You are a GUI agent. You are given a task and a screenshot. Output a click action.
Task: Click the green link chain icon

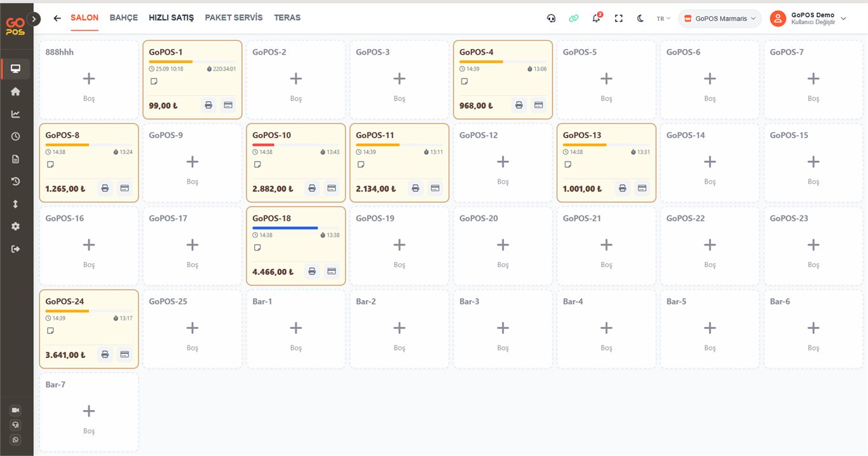pos(574,18)
